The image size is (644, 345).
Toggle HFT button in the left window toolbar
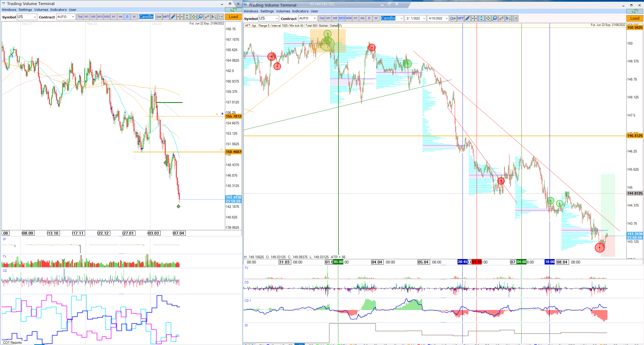[x=166, y=17]
